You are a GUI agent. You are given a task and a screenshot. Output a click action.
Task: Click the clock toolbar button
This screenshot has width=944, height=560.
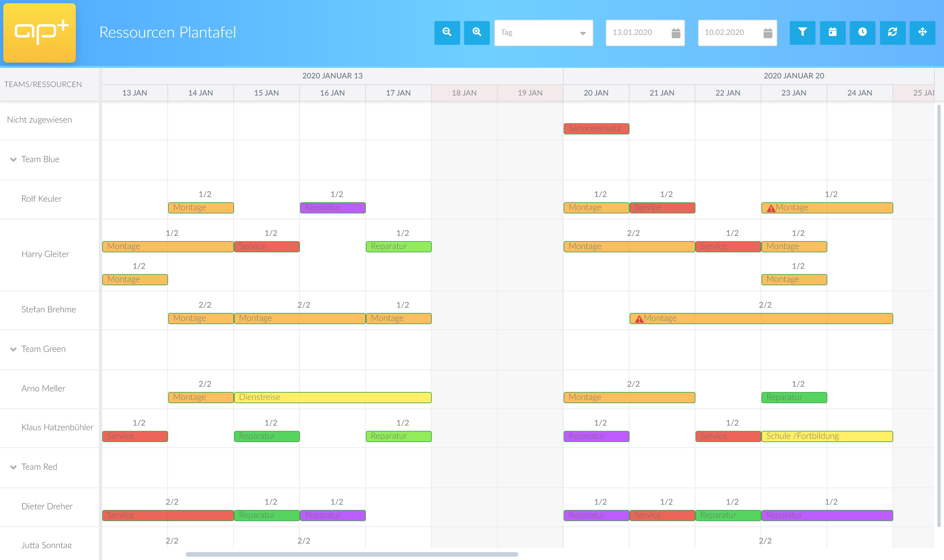(862, 33)
